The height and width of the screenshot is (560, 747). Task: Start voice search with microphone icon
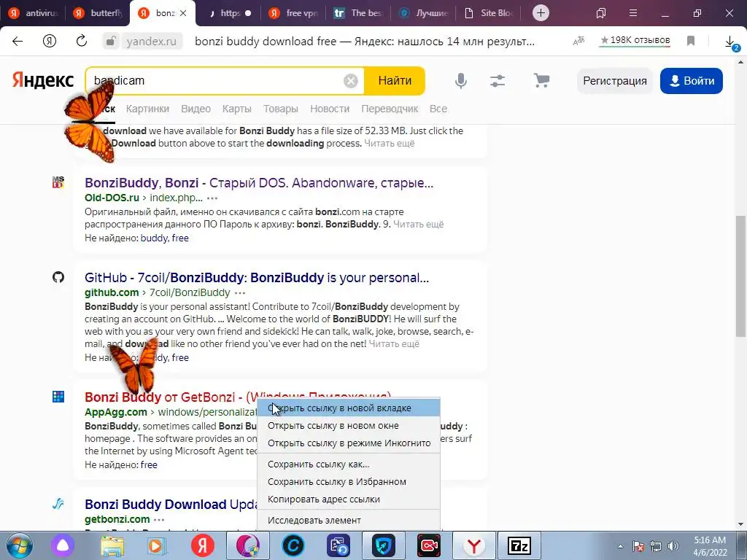[x=461, y=81]
